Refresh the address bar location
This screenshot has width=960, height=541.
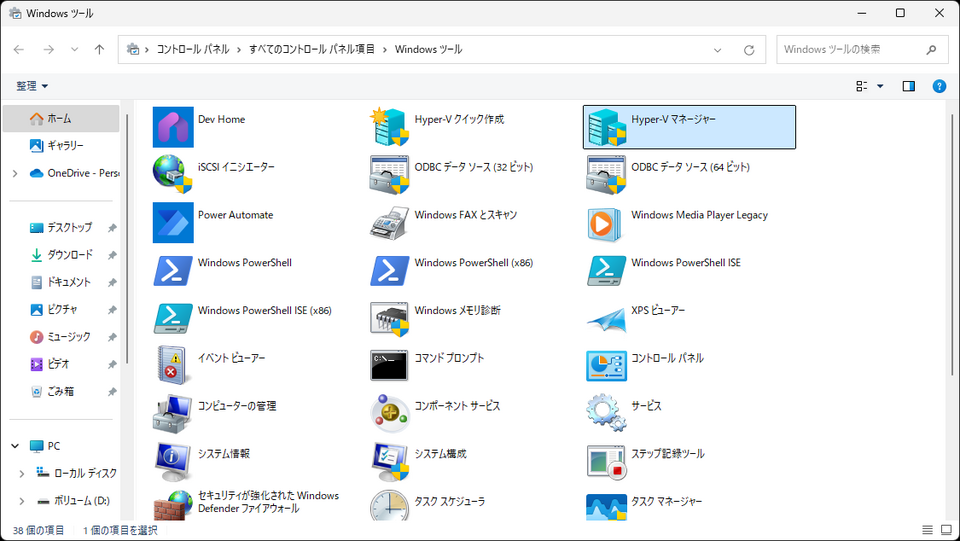[749, 50]
